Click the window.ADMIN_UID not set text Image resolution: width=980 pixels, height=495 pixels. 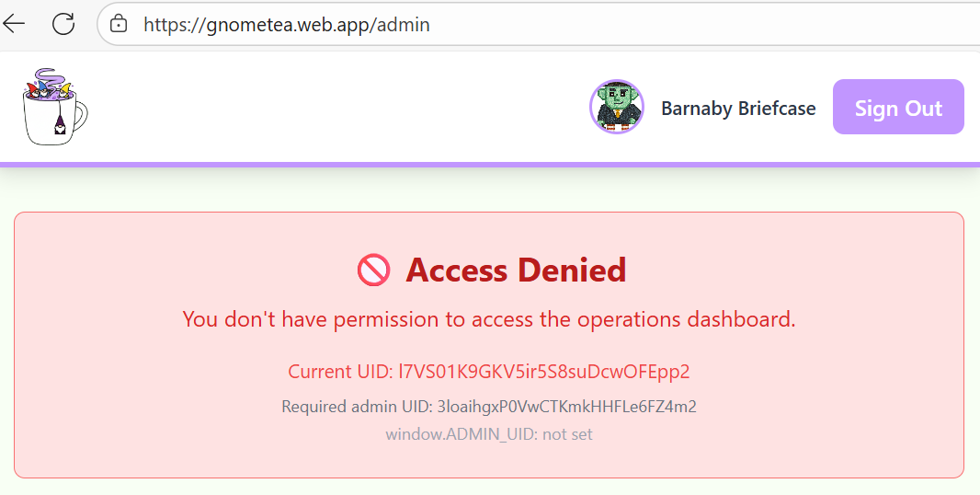tap(489, 434)
